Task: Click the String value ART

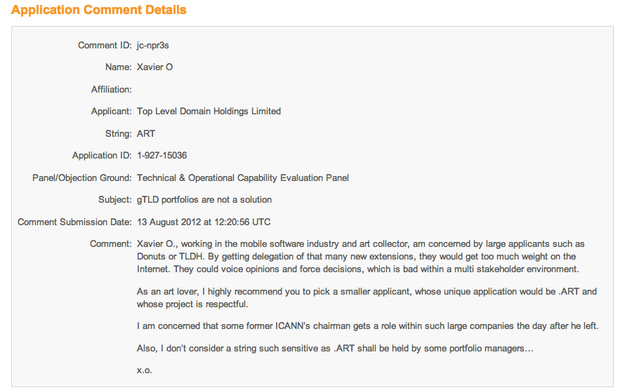Action: 146,134
